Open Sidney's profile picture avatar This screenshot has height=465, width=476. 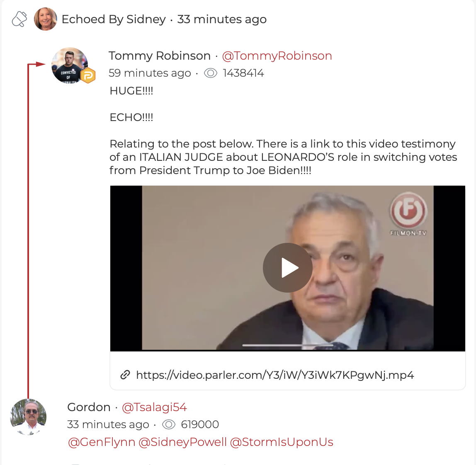click(x=46, y=19)
